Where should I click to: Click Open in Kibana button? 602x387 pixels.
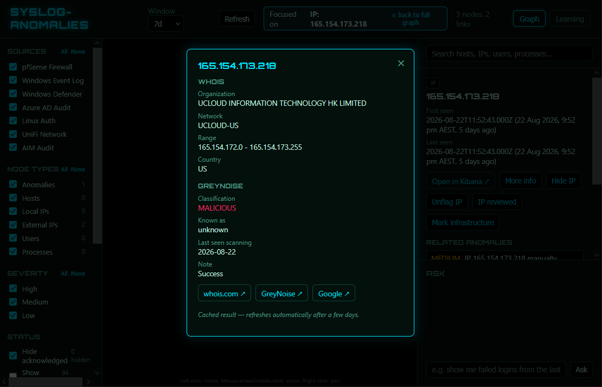pos(460,181)
